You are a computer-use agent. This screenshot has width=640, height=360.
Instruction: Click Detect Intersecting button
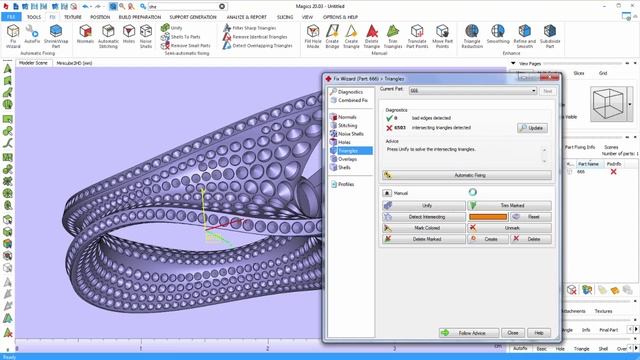[424, 217]
